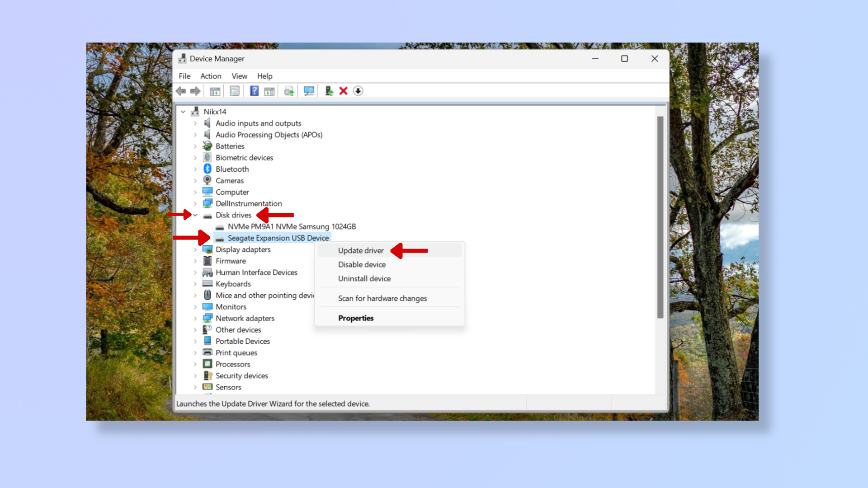Click Properties at bottom of context menu
Image resolution: width=868 pixels, height=488 pixels.
coord(356,318)
